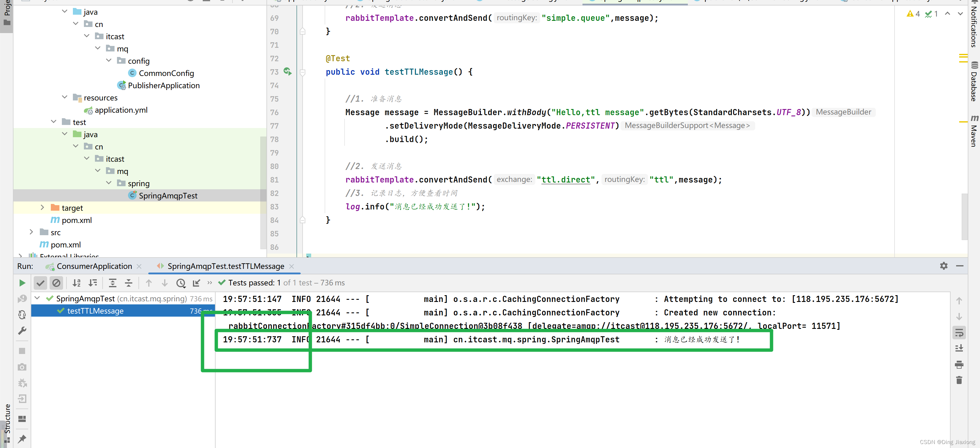The height and width of the screenshot is (448, 980).
Task: Open PublisherApplication class
Action: [x=164, y=85]
